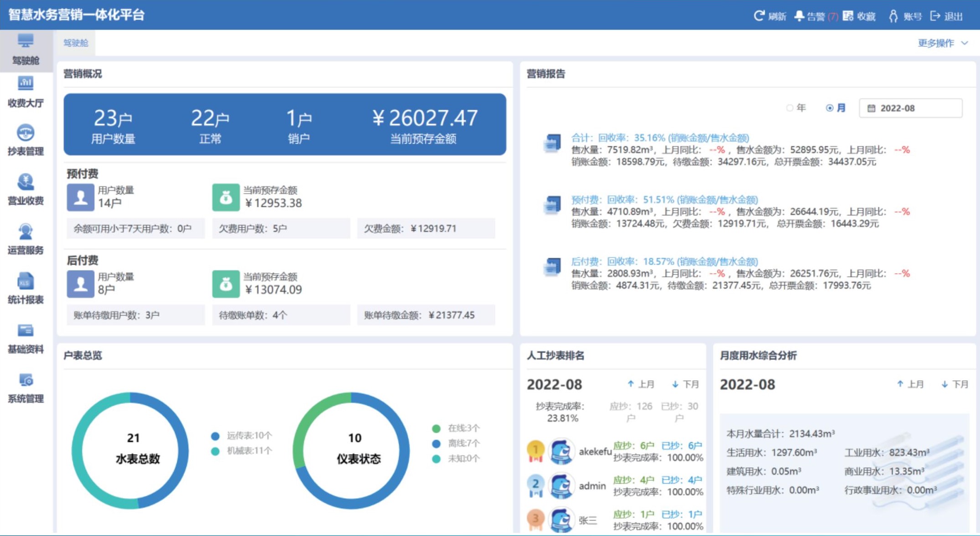
Task: Switch to the 驾驶舱 tab
Action: 76,43
